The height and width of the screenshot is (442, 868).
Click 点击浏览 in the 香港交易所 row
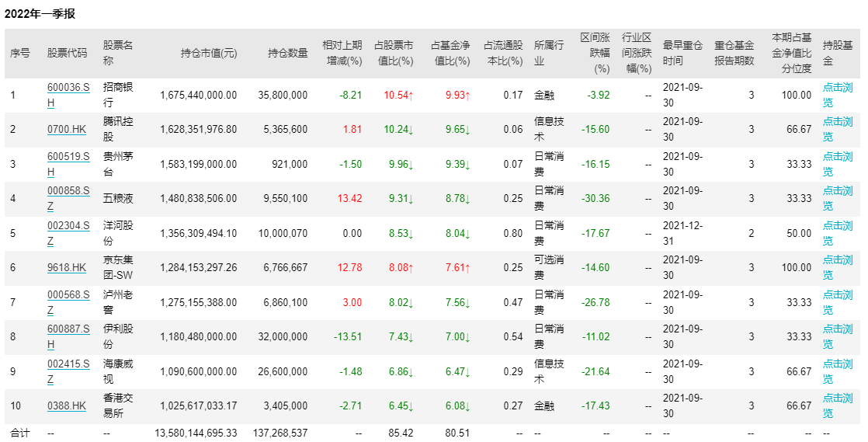(838, 406)
